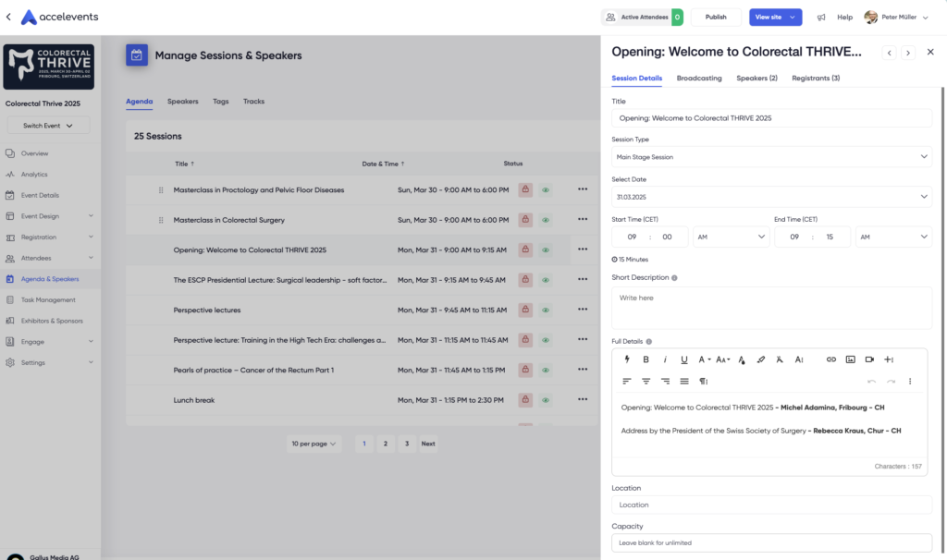Click the megaphone announcements icon

(820, 17)
